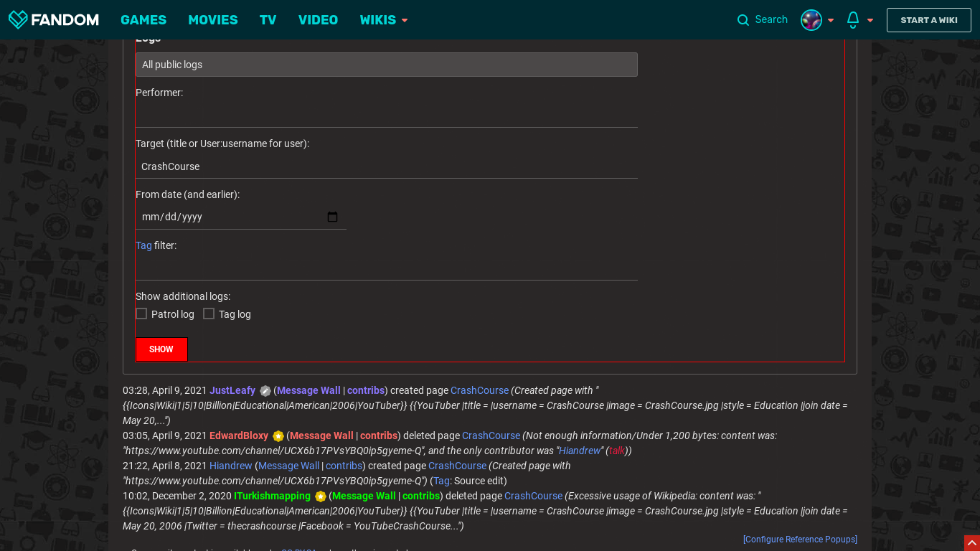
Task: Open EdwardBloxy's contribs link
Action: 379,435
